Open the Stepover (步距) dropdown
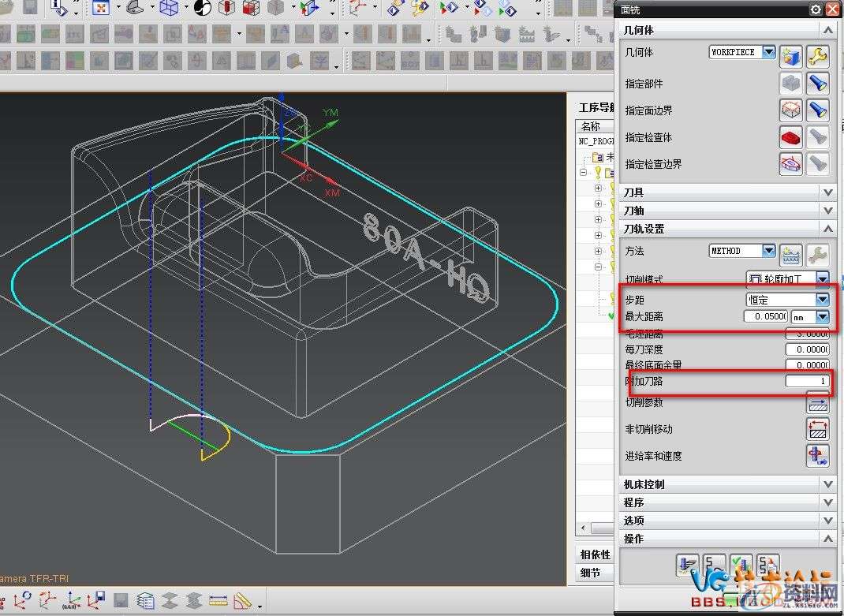 [822, 300]
